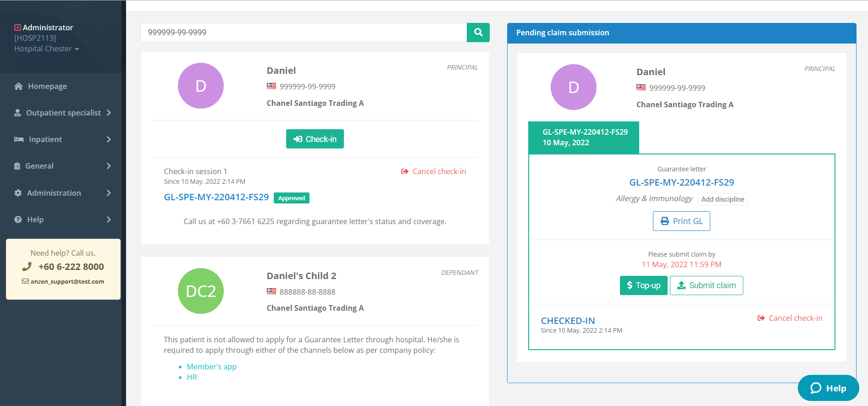Viewport: 868px width, 406px height.
Task: Go to Homepage menu item
Action: [47, 86]
